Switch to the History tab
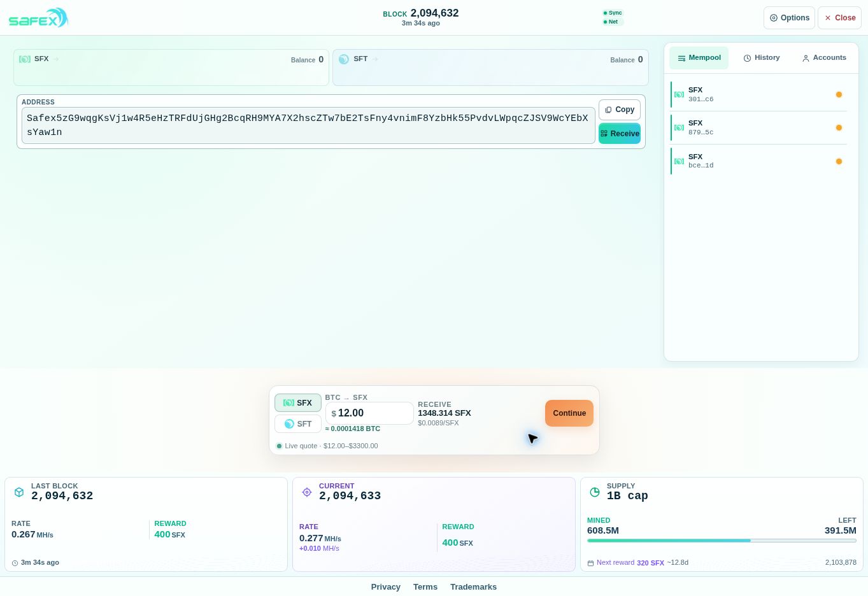The width and height of the screenshot is (868, 596). coord(761,58)
